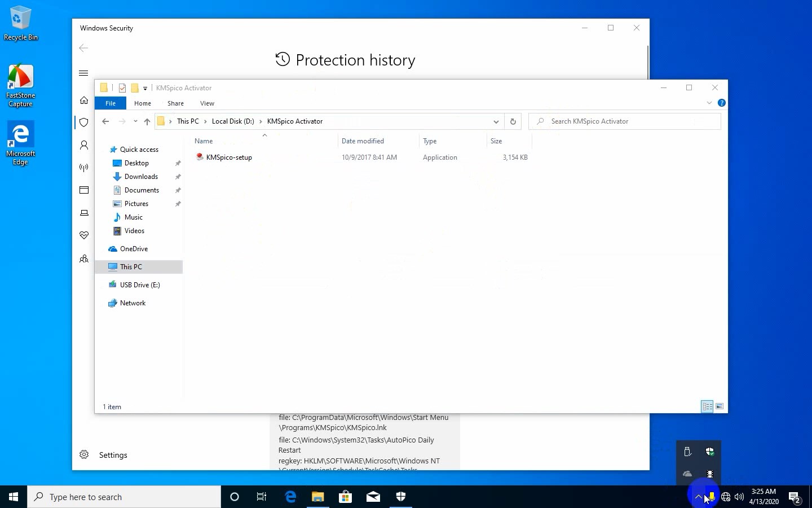812x508 pixels.
Task: Click the taskbar search box
Action: [x=124, y=497]
